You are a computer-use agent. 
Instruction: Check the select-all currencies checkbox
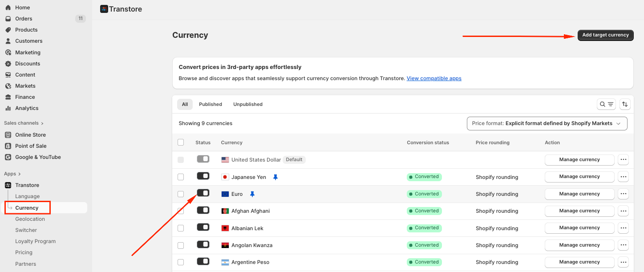coord(181,142)
